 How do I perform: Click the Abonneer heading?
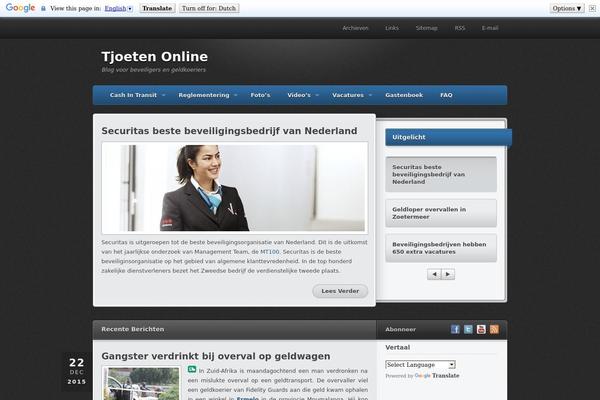[400, 330]
